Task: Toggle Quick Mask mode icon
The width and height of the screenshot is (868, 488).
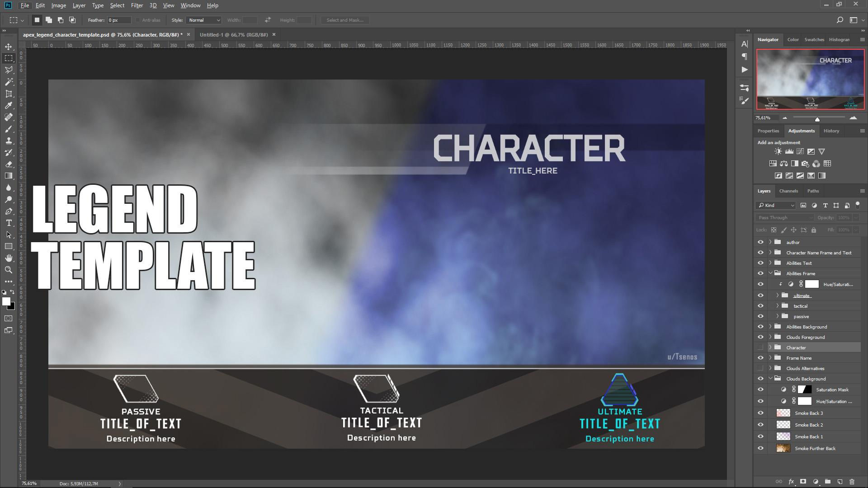Action: 9,319
